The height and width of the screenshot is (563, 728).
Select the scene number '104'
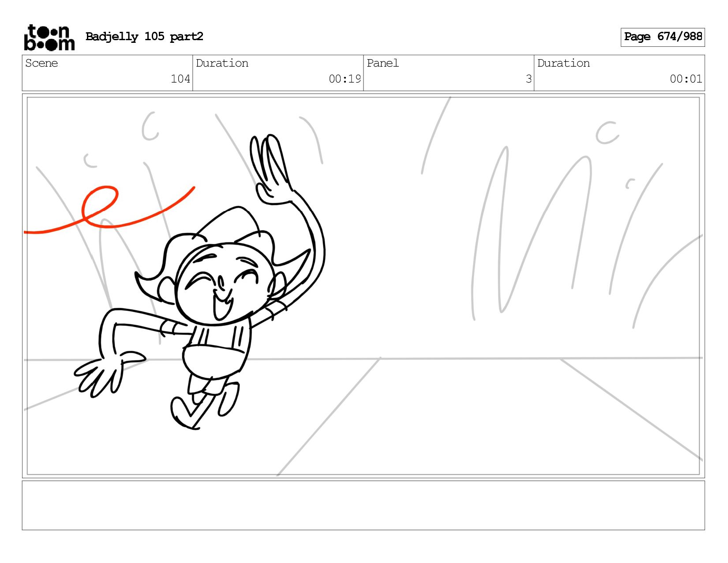click(180, 79)
